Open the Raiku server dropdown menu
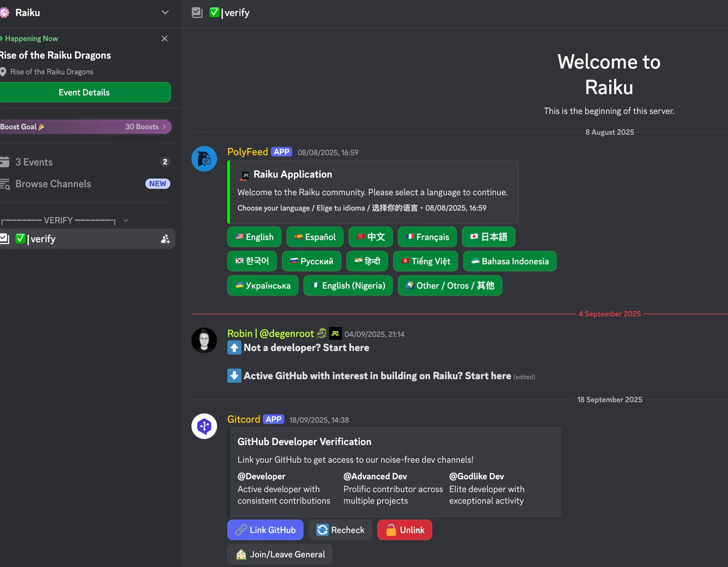The height and width of the screenshot is (567, 728). 165,12
